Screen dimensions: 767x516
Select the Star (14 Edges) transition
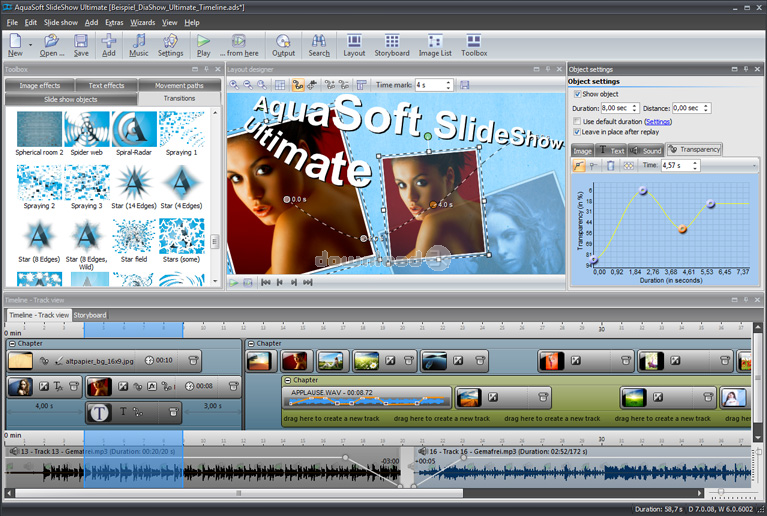tap(134, 187)
